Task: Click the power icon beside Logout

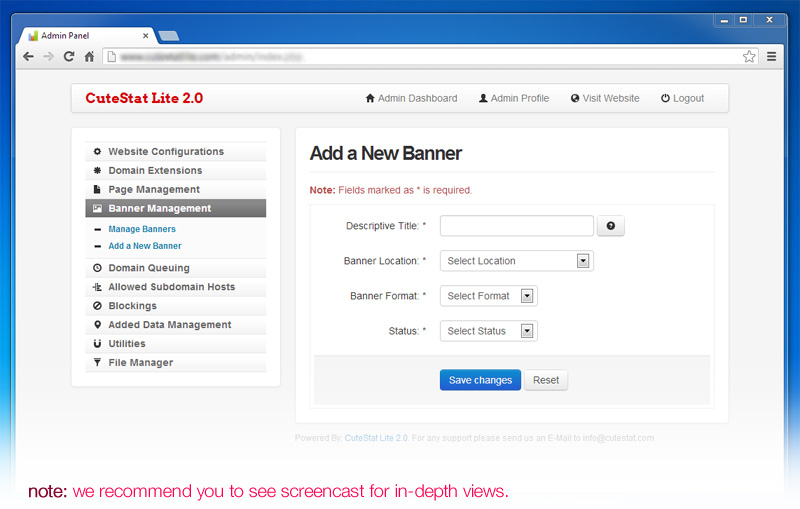Action: coord(665,98)
